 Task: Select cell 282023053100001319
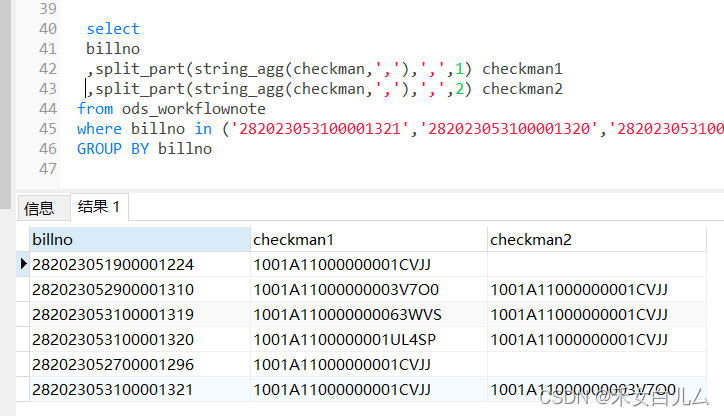pos(140,314)
